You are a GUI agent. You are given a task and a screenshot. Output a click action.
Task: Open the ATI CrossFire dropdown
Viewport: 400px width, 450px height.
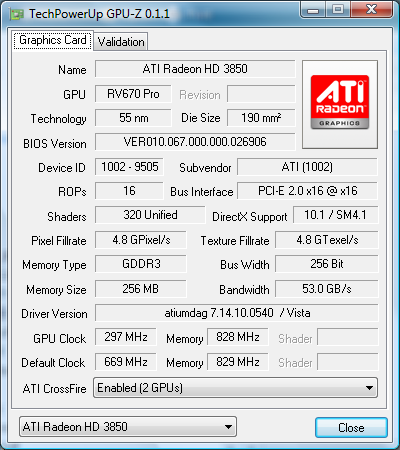click(235, 388)
